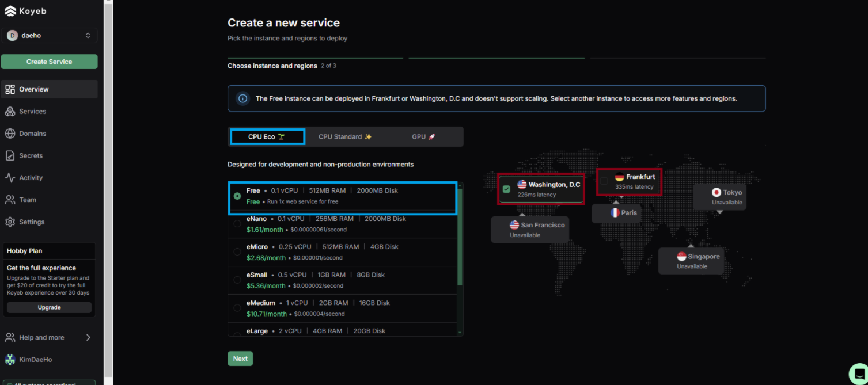This screenshot has width=868, height=385.
Task: Click the Domains globe icon
Action: (10, 134)
